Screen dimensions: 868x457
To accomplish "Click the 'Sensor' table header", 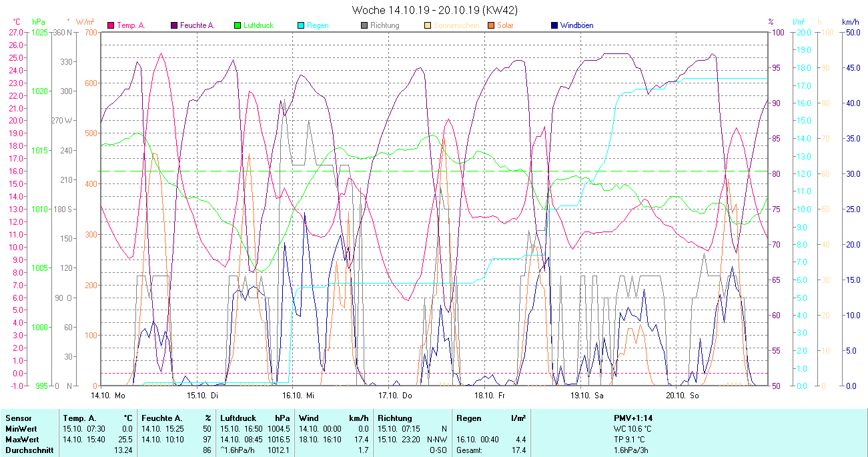I will tap(18, 418).
